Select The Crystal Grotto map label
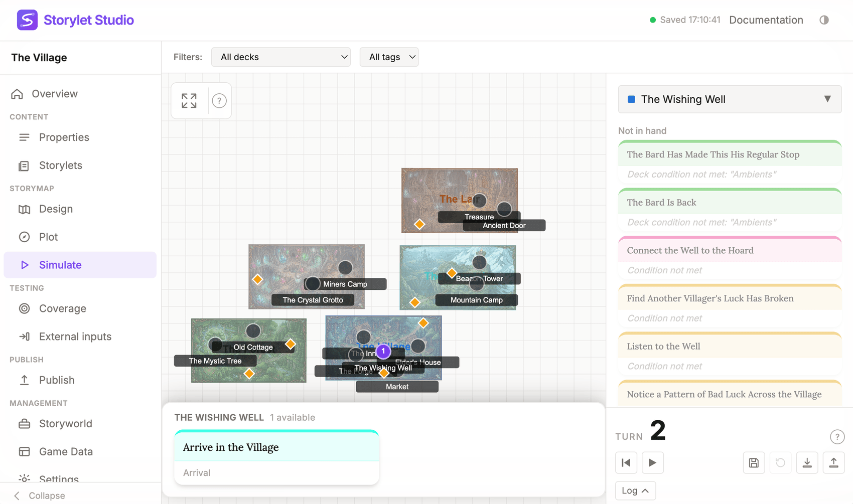Screen dimensions: 853x504 click(x=313, y=300)
